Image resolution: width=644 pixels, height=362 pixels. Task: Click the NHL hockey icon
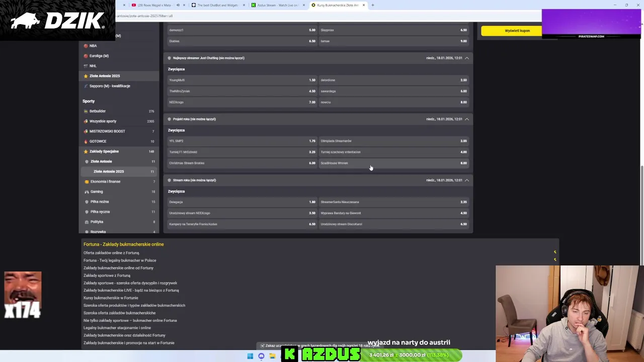tap(86, 66)
